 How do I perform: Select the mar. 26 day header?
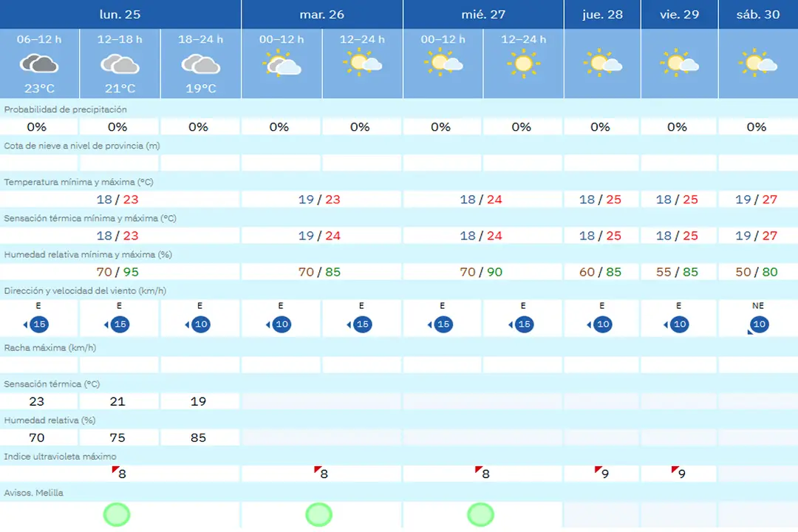(322, 14)
